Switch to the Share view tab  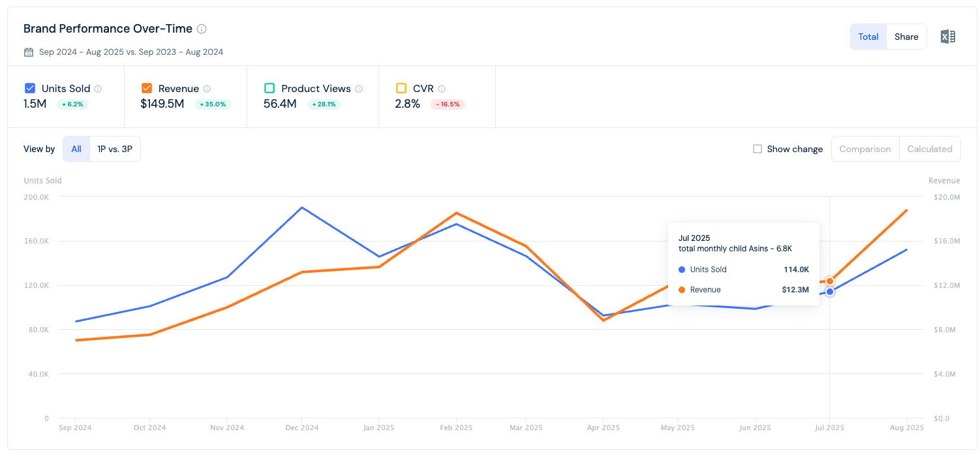click(x=906, y=37)
